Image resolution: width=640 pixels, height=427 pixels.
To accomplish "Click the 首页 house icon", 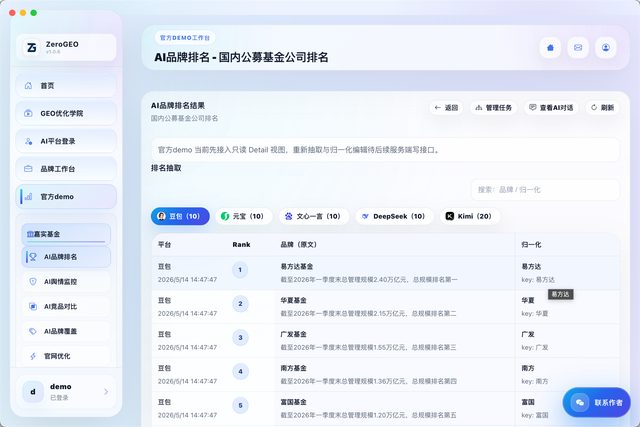I will [28, 85].
